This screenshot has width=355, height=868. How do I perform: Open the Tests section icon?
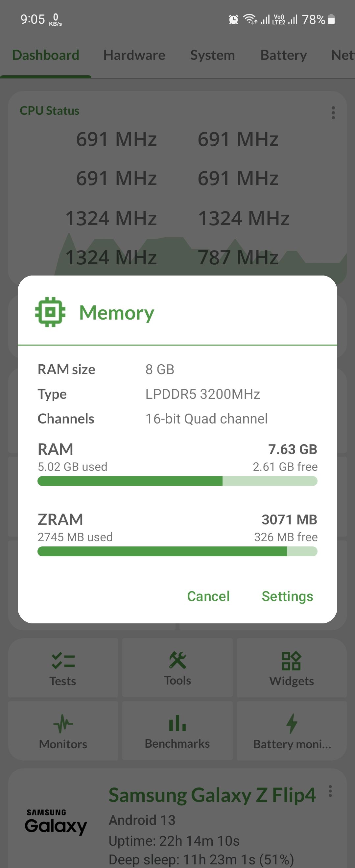tap(63, 660)
